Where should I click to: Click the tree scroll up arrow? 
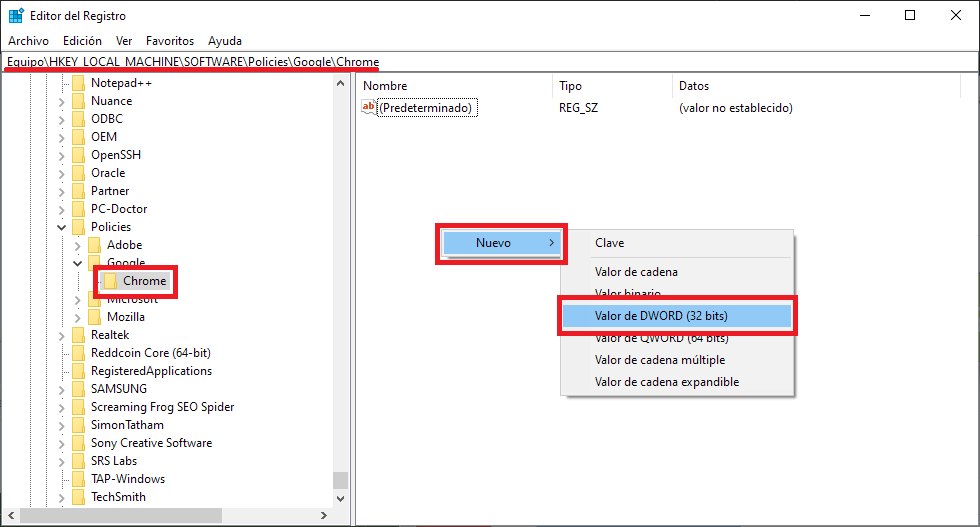tap(341, 83)
